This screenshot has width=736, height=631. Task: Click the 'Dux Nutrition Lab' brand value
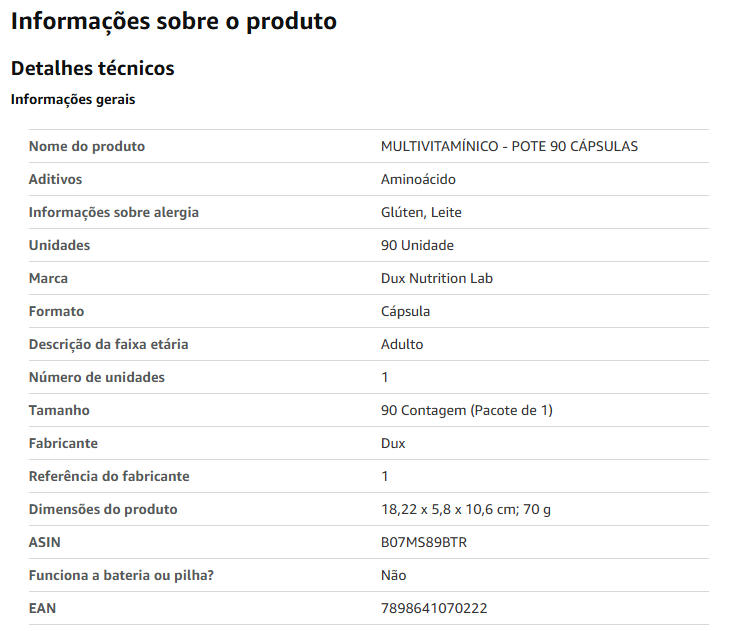tap(437, 278)
